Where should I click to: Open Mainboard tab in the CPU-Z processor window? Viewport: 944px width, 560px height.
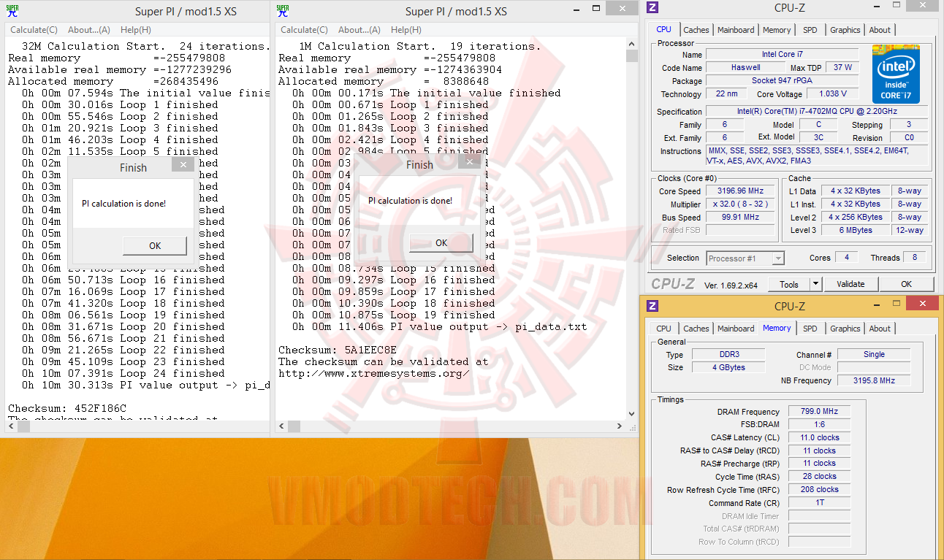click(736, 30)
